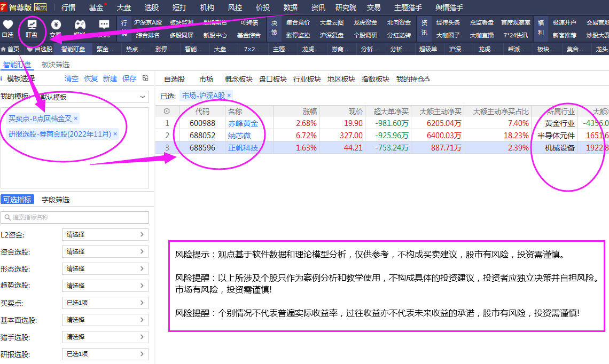Image resolution: width=609 pixels, height=364 pixels.
Task: Click the 盯盘 monitor chart icon
Action: [32, 25]
